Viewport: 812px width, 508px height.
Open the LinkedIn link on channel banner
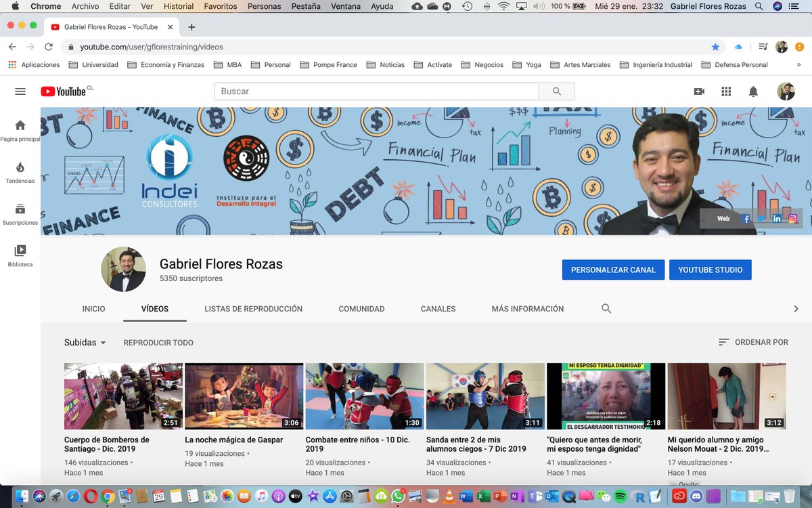click(x=777, y=219)
